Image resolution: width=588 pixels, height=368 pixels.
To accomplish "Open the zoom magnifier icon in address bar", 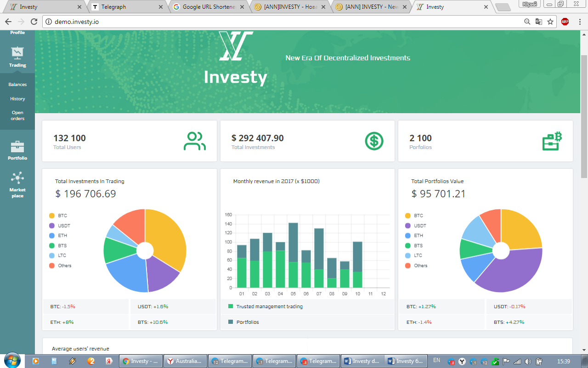I will click(x=527, y=22).
